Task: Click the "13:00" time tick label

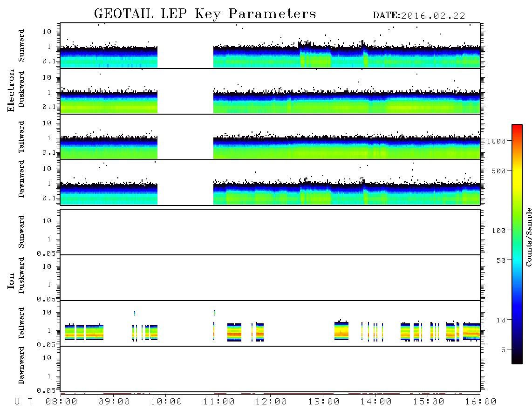Action: [324, 402]
